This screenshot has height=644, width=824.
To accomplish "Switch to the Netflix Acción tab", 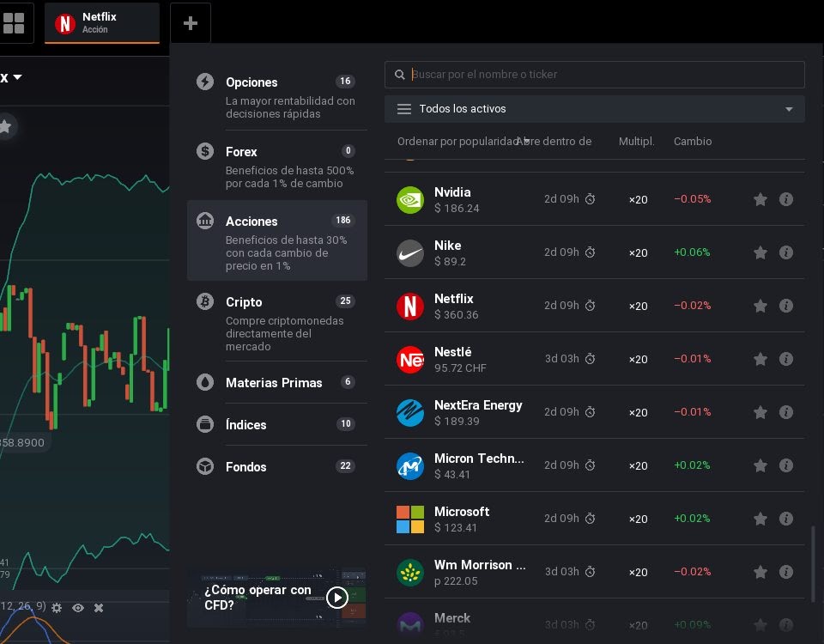I will [x=102, y=23].
